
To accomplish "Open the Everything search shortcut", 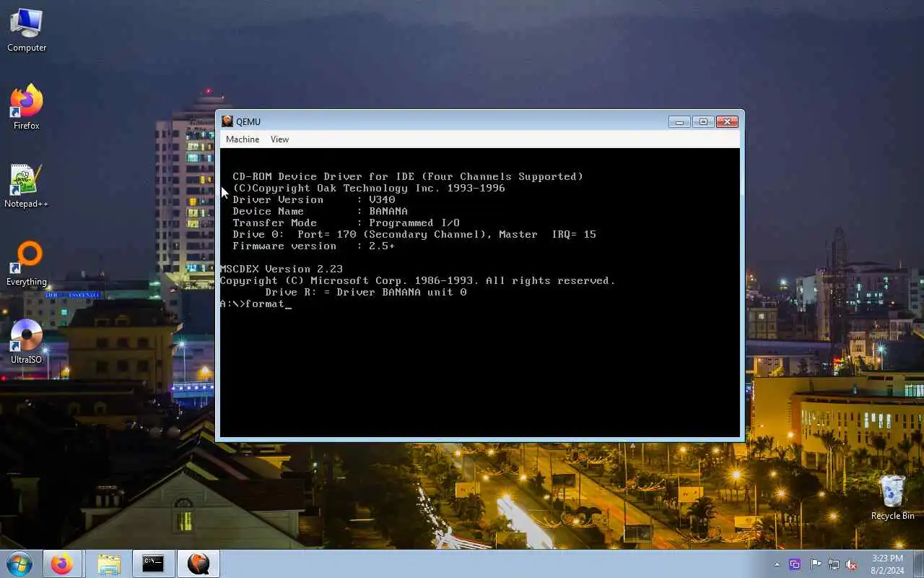I will click(x=27, y=264).
